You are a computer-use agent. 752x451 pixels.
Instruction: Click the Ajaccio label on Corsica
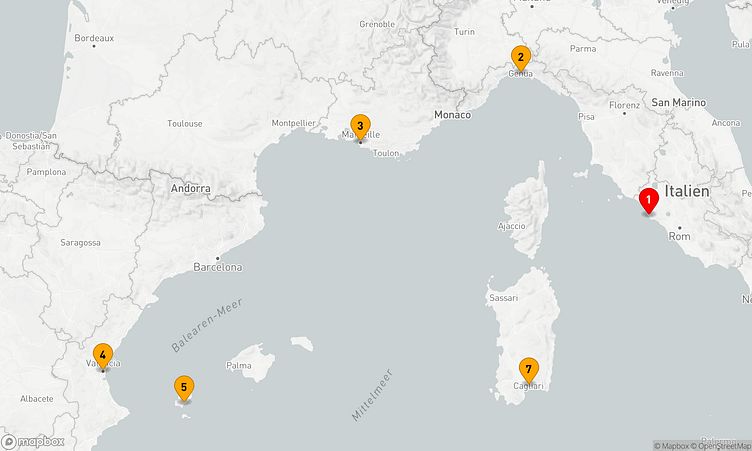click(x=510, y=226)
